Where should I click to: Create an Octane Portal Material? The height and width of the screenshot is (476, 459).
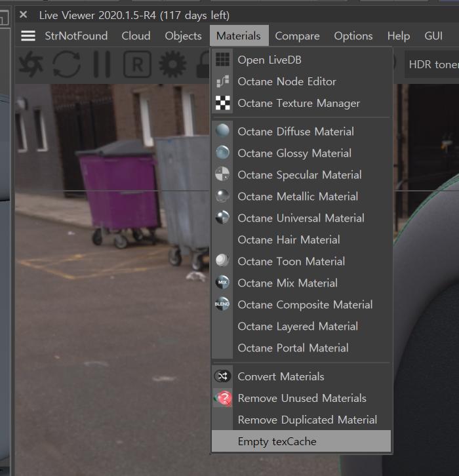pos(301,348)
